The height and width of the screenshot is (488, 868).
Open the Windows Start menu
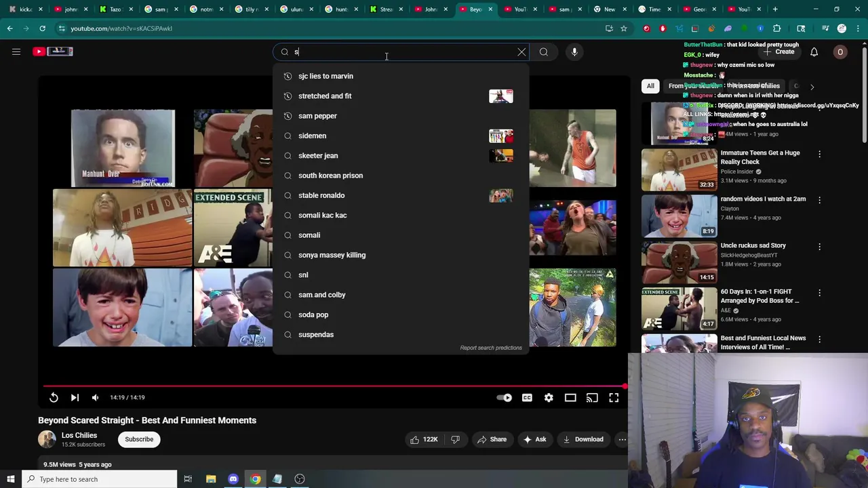click(x=10, y=479)
